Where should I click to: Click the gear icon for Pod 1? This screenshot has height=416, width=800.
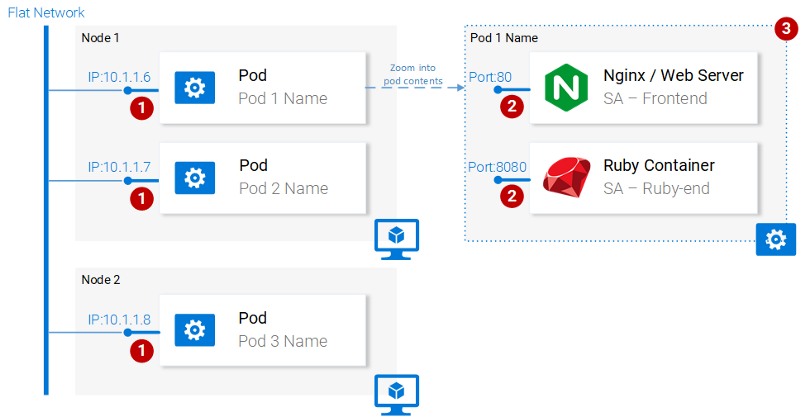(x=195, y=88)
